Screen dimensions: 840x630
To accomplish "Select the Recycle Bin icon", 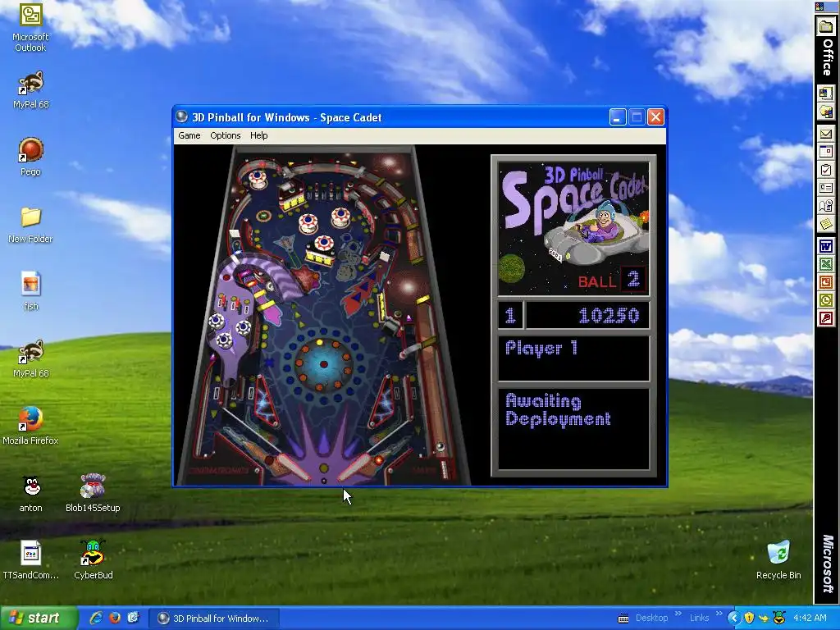I will point(778,559).
